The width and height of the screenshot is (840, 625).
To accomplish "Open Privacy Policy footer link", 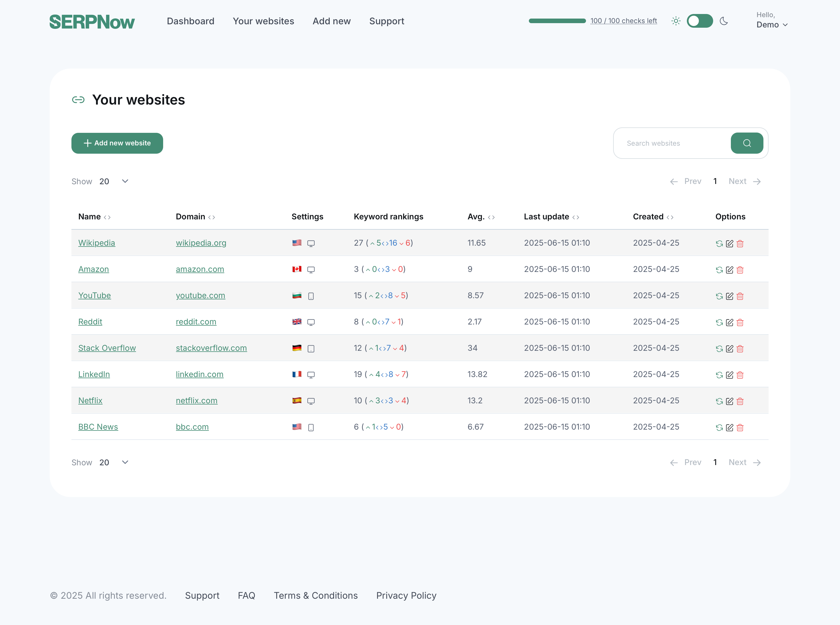I will point(406,596).
